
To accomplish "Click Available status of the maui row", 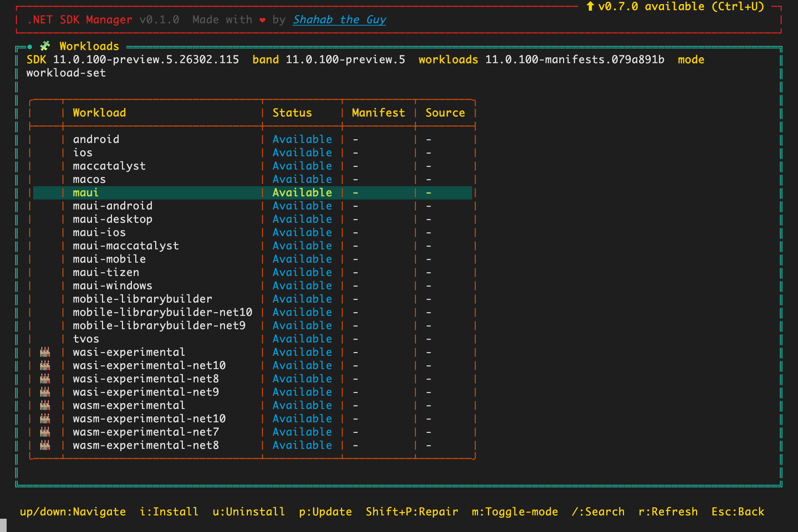I will click(302, 192).
